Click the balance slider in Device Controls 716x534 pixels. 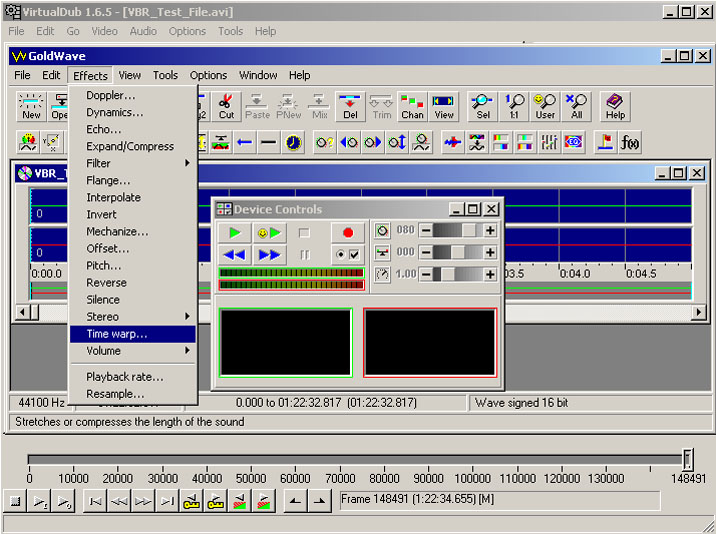click(458, 252)
